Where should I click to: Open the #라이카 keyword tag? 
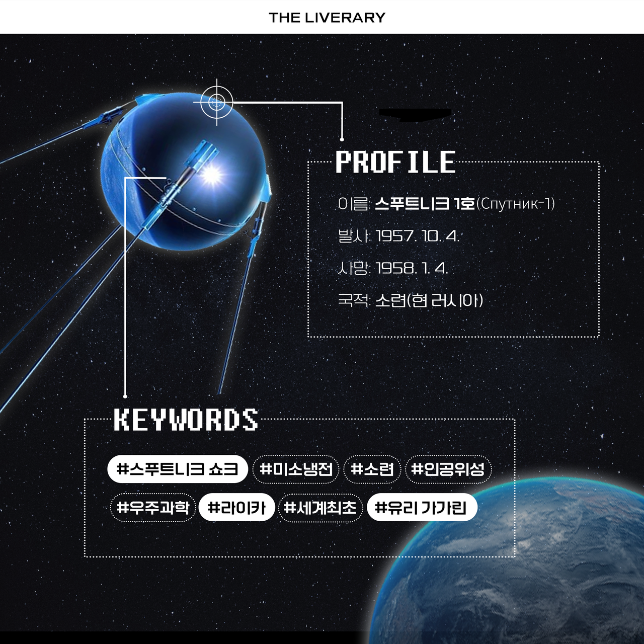236,507
